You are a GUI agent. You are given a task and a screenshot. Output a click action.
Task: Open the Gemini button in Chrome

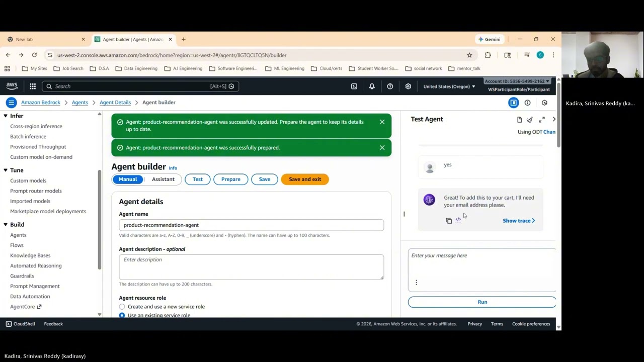point(490,39)
